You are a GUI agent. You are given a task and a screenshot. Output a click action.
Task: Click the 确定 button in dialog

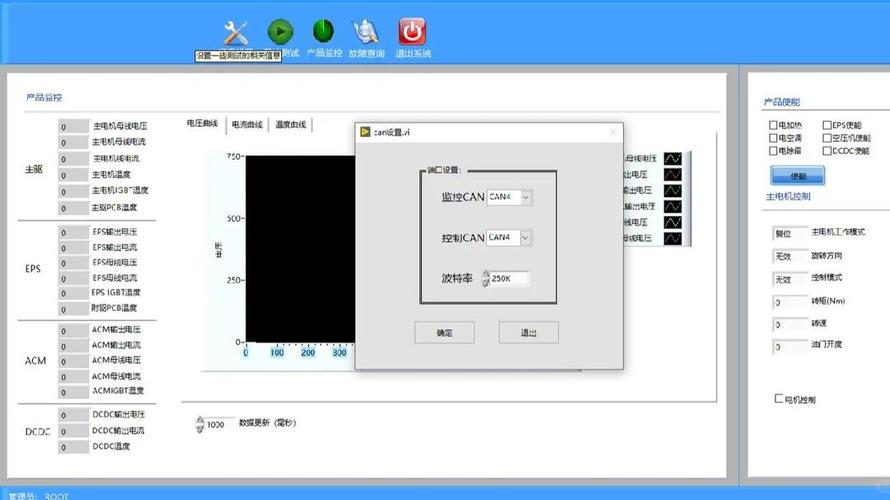click(444, 333)
